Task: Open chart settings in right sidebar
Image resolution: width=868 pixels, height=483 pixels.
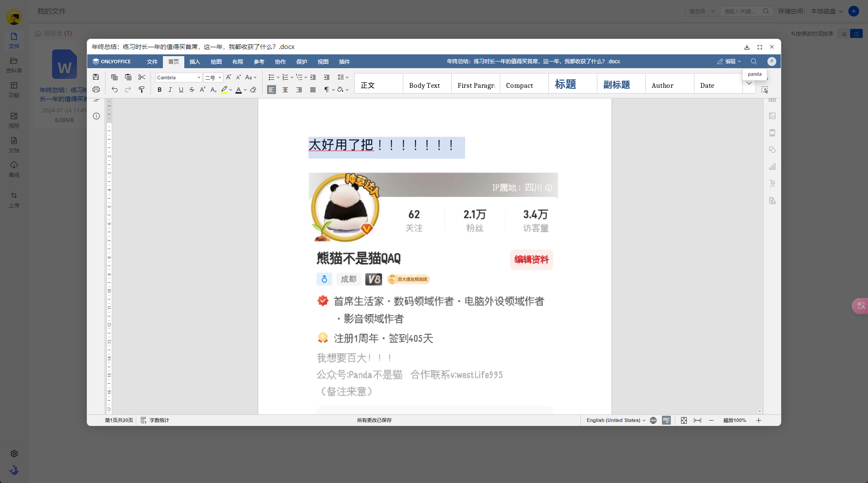Action: click(772, 167)
